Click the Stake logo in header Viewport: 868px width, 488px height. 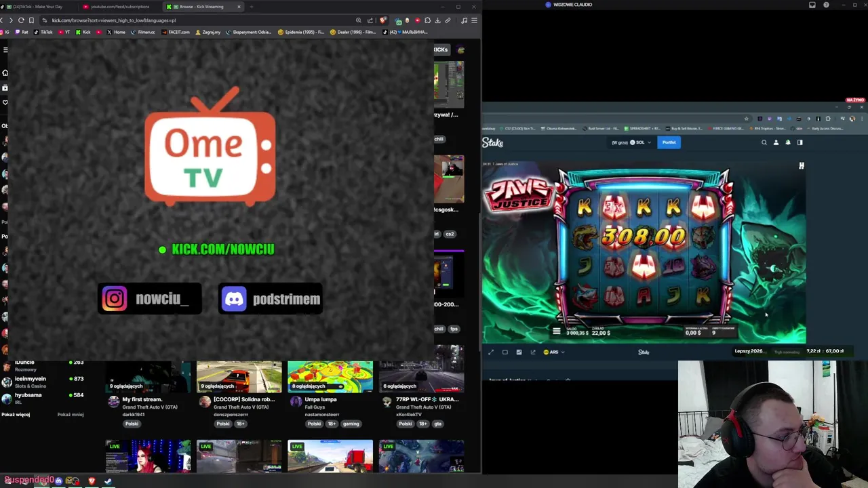pyautogui.click(x=493, y=142)
